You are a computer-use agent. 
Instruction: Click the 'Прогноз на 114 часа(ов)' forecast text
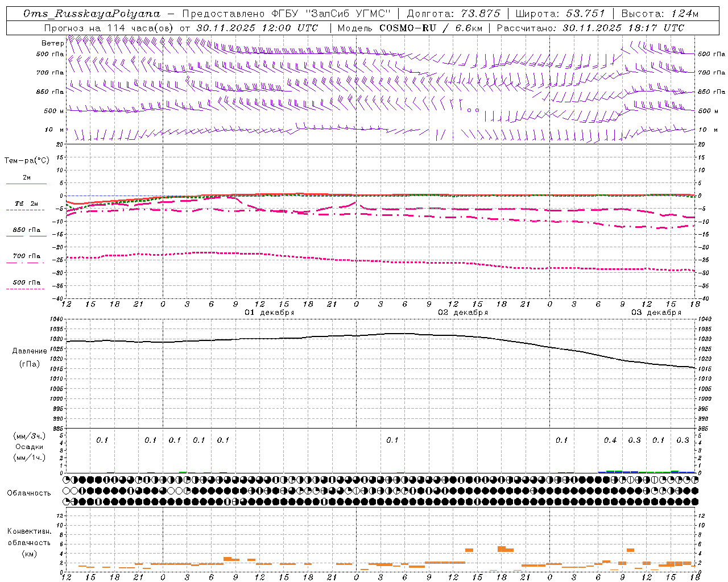click(x=109, y=28)
